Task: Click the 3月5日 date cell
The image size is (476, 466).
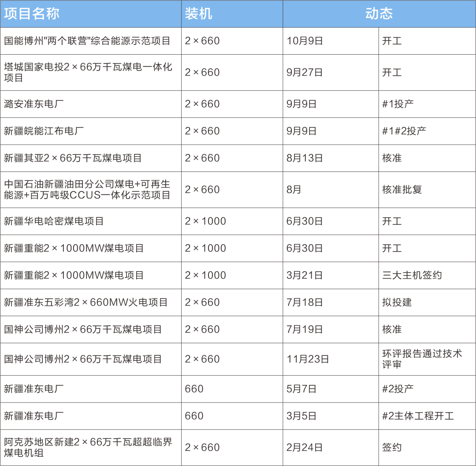Action: [x=331, y=416]
